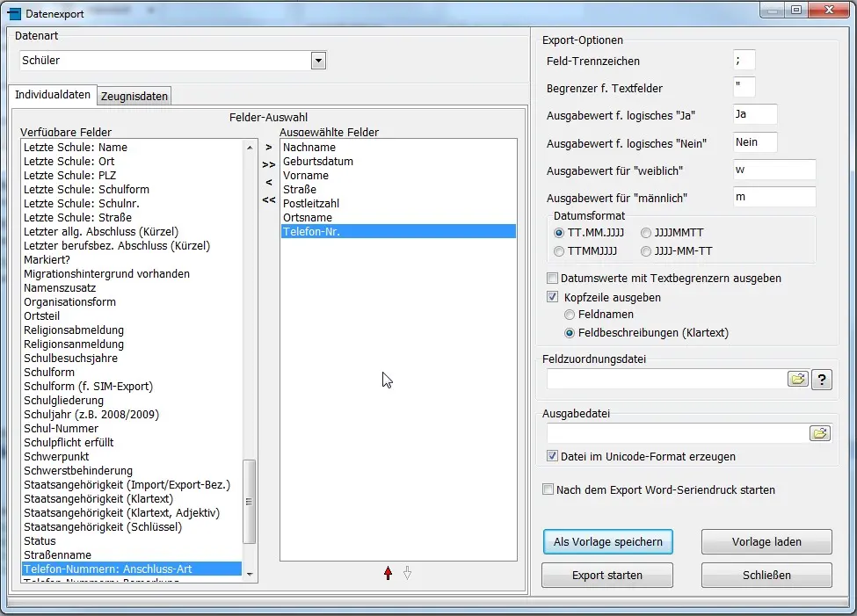Screen dimensions: 857x616
Task: Uncheck Datei im Unicode-Format erzeugen
Action: [552, 457]
